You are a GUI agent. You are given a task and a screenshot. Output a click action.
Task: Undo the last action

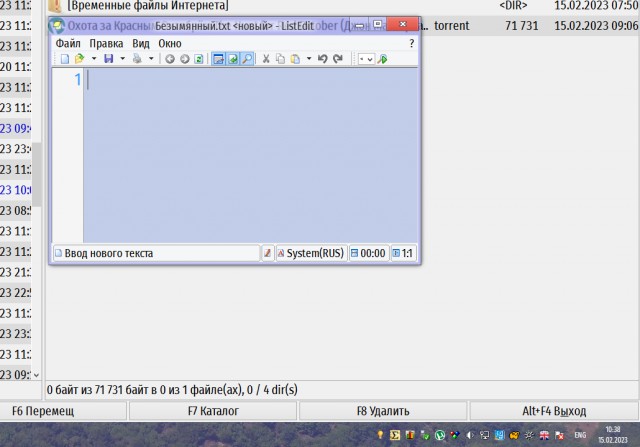(x=322, y=59)
